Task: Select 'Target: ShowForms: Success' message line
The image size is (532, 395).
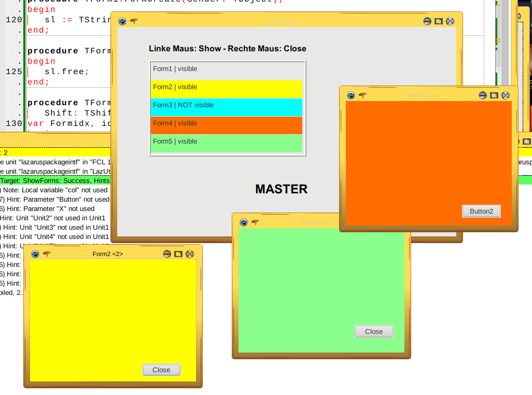Action: (x=55, y=180)
